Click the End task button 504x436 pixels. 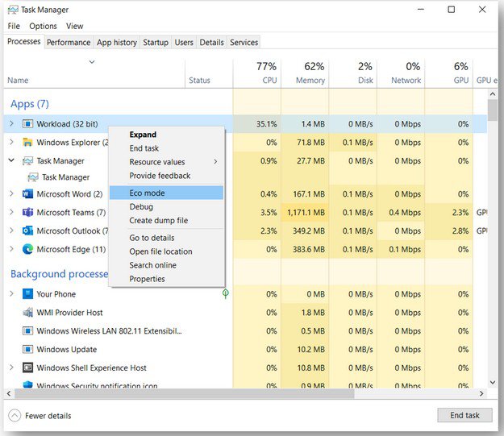(x=464, y=415)
